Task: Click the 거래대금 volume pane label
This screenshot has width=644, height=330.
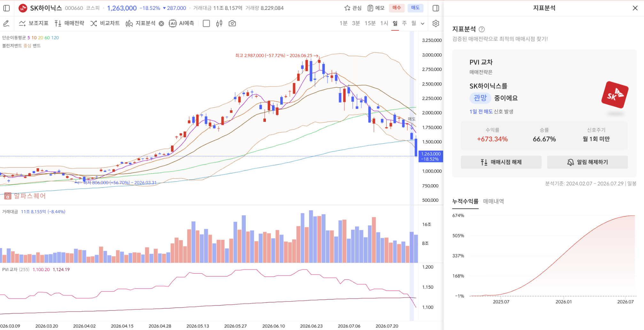Action: [10, 212]
